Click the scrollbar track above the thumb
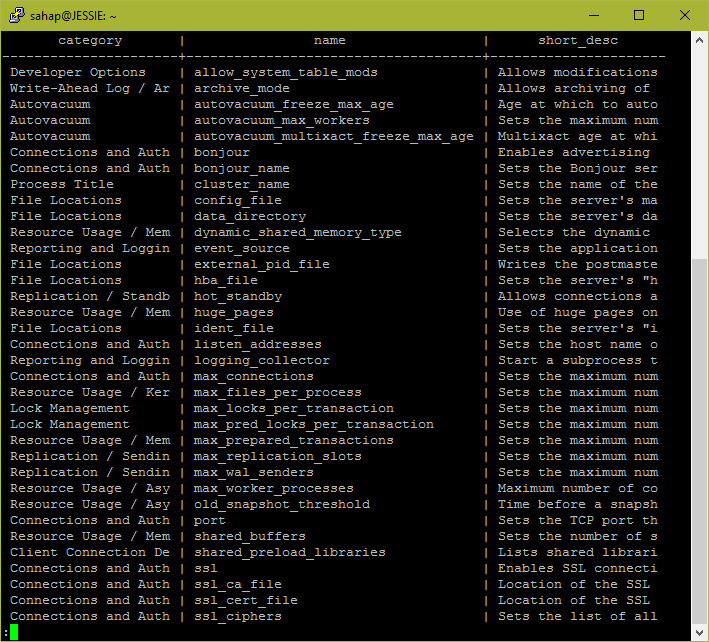 [700, 153]
